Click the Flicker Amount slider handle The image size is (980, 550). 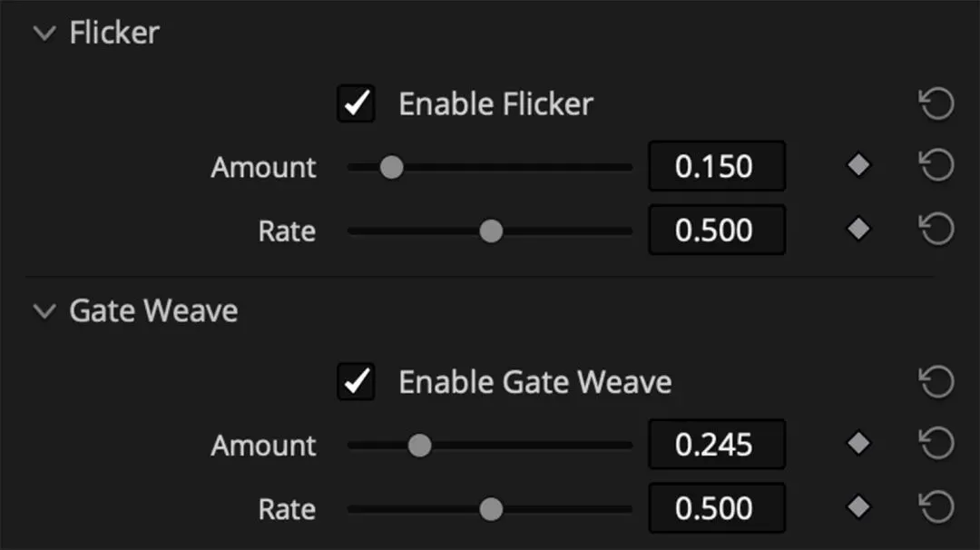pos(391,167)
